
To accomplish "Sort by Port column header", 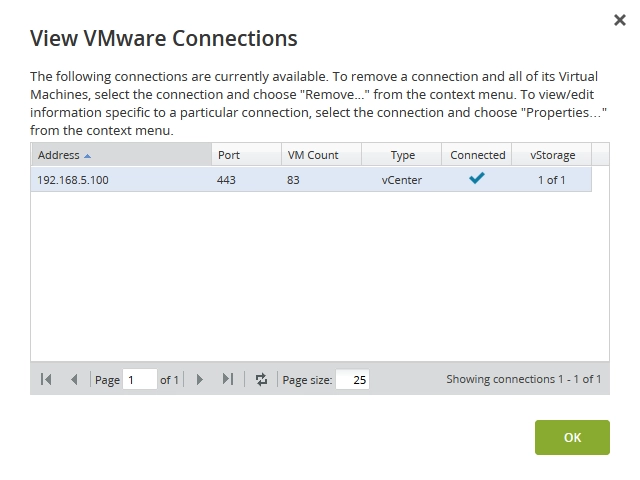I will tap(247, 155).
